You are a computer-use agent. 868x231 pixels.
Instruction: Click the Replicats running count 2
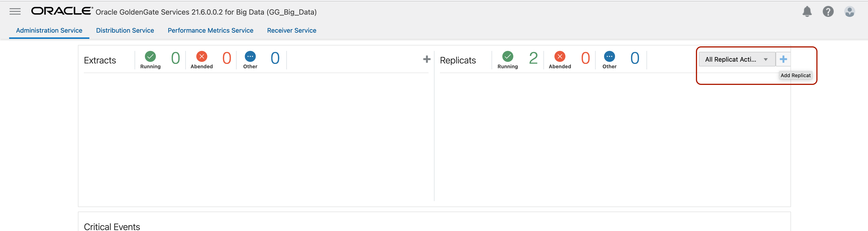point(533,58)
